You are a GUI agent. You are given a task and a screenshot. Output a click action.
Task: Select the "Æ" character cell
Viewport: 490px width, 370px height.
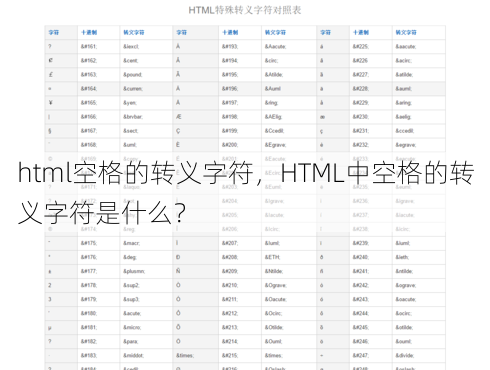[x=196, y=117]
